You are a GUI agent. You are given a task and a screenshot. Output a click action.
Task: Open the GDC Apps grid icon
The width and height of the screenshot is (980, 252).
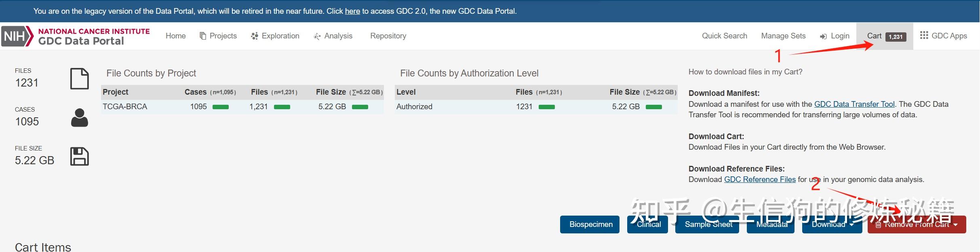(924, 35)
